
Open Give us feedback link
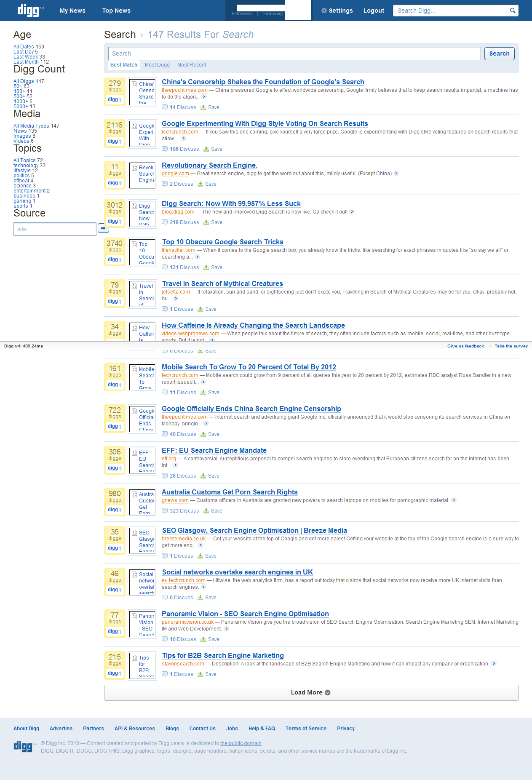[465, 346]
